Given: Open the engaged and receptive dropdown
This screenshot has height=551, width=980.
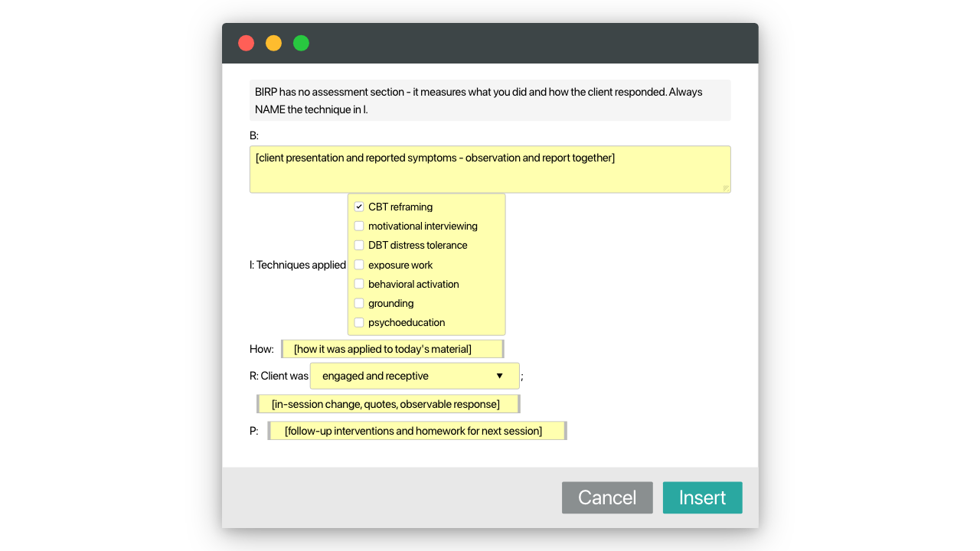Looking at the screenshot, I should 414,376.
